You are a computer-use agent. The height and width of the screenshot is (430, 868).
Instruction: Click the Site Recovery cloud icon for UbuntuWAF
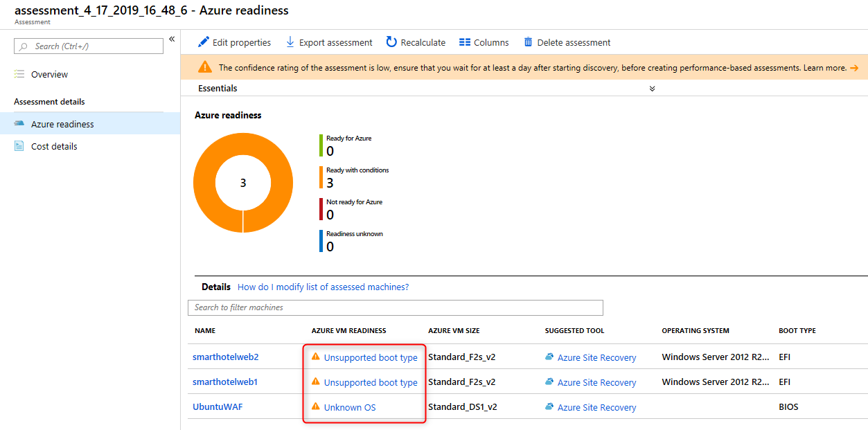pos(549,406)
